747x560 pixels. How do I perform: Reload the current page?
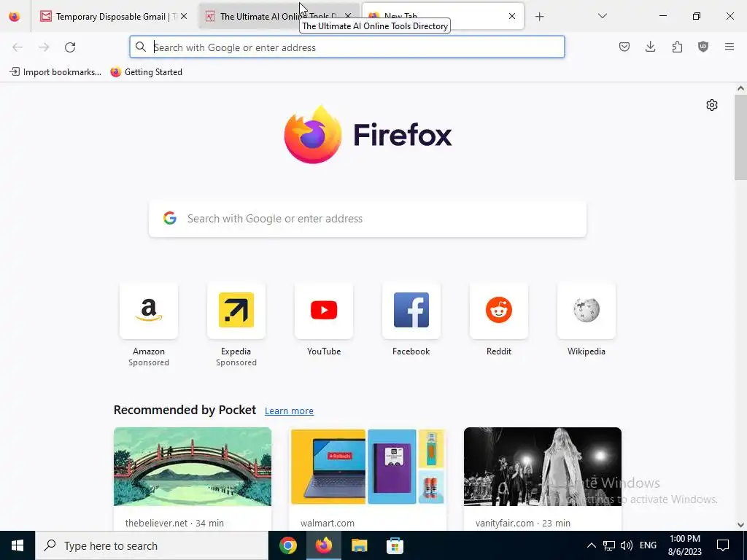70,47
